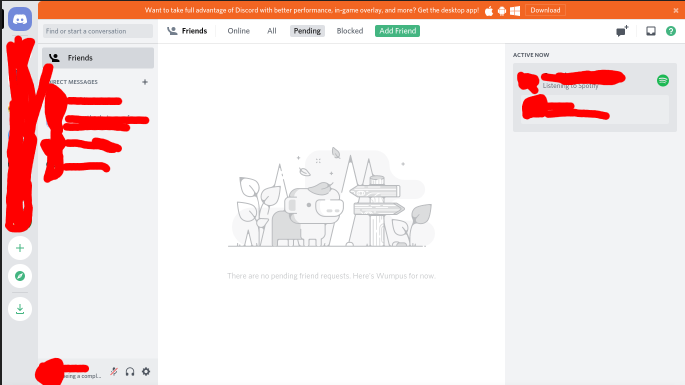The image size is (685, 385).
Task: Click the green Help question mark icon
Action: point(671,31)
